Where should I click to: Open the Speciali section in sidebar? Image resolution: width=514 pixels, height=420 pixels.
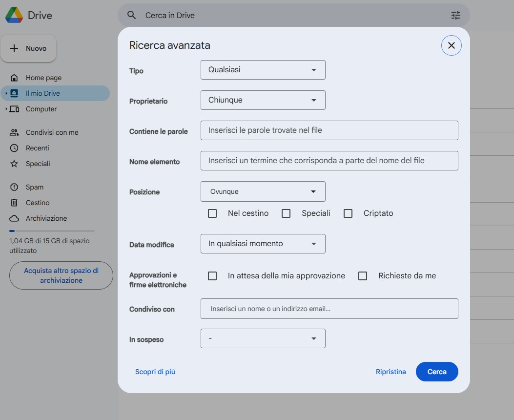click(x=38, y=163)
